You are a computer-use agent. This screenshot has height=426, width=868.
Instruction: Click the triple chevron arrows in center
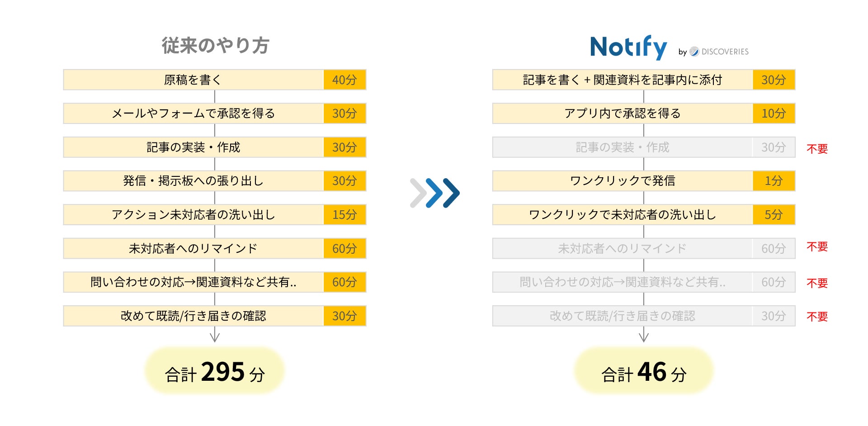pyautogui.click(x=435, y=193)
